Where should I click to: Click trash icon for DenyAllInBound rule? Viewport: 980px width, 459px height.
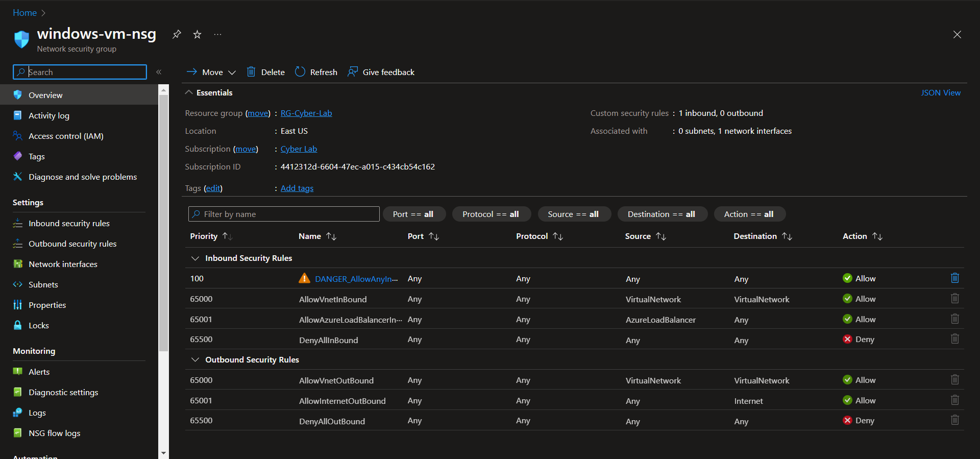tap(955, 339)
